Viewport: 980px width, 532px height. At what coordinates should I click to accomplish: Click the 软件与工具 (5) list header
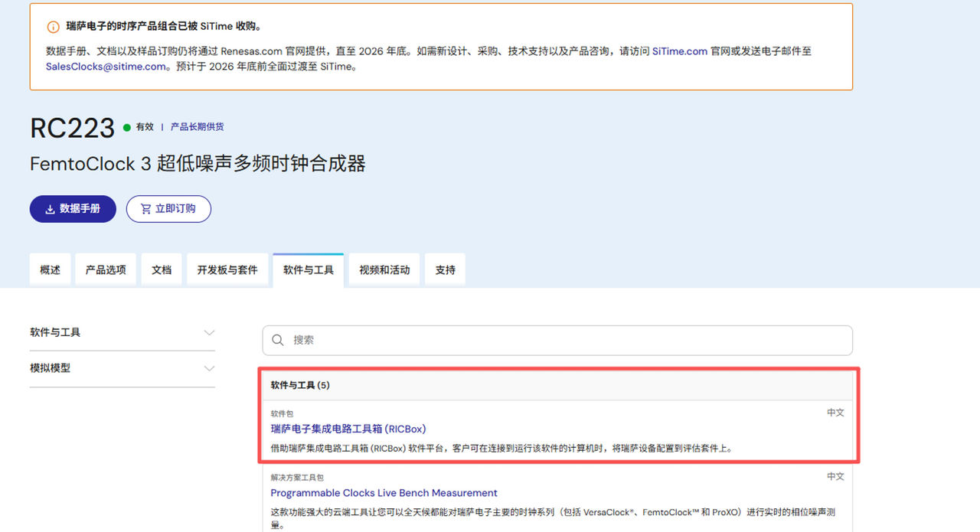click(557, 385)
